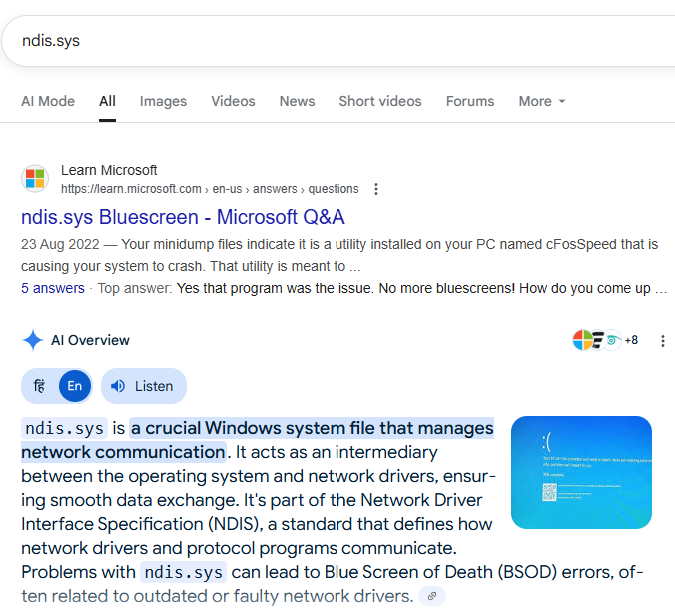Image resolution: width=675 pixels, height=616 pixels.
Task: Click the search box containing ndis.sys
Action: point(300,41)
